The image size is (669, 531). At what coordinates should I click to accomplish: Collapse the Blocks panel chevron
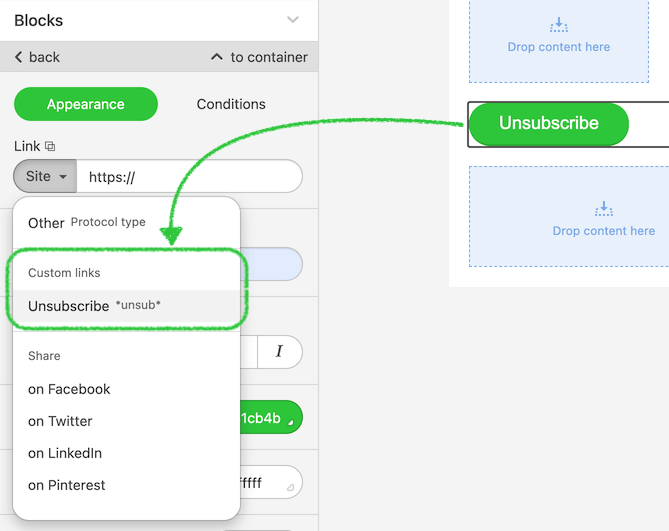tap(292, 20)
